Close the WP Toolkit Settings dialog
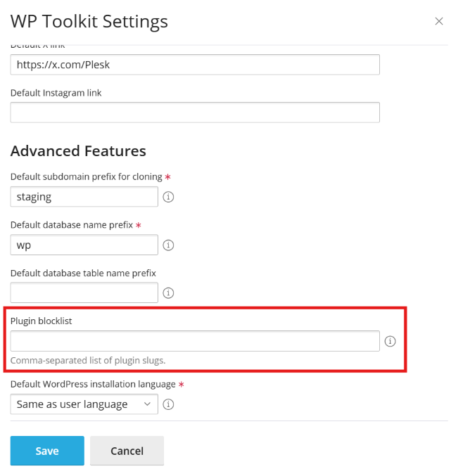The image size is (451, 476). pyautogui.click(x=438, y=22)
